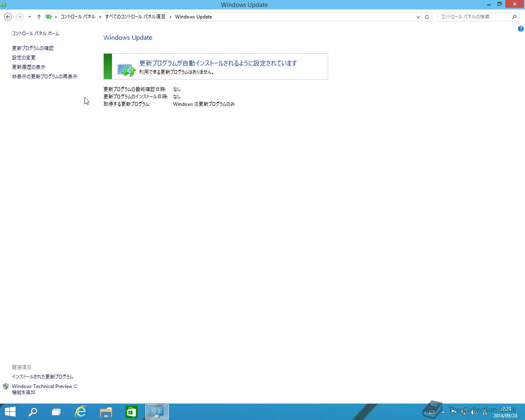Click 更新プログラムの確認 in sidebar

33,48
